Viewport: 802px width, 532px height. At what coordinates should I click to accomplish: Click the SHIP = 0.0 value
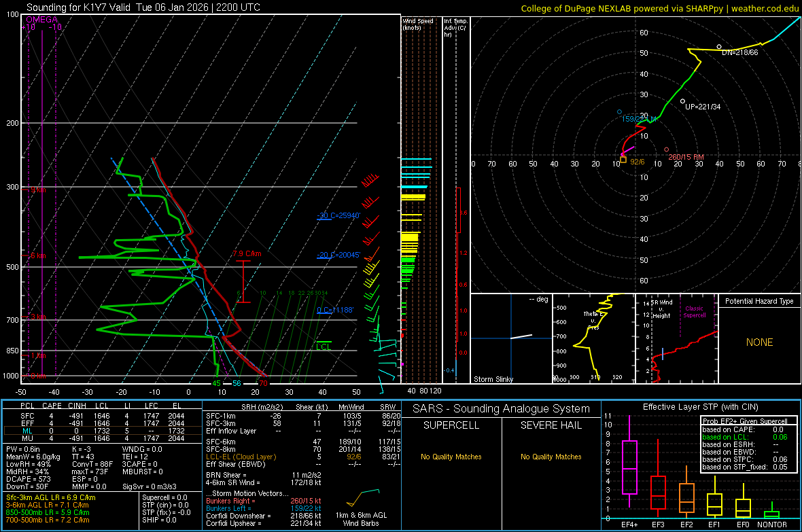point(159,520)
